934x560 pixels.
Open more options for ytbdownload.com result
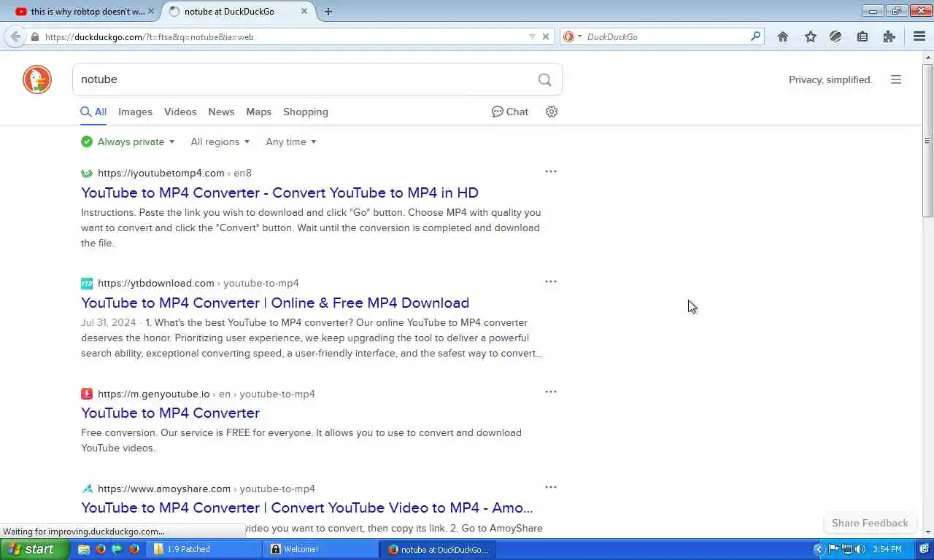[x=551, y=281]
